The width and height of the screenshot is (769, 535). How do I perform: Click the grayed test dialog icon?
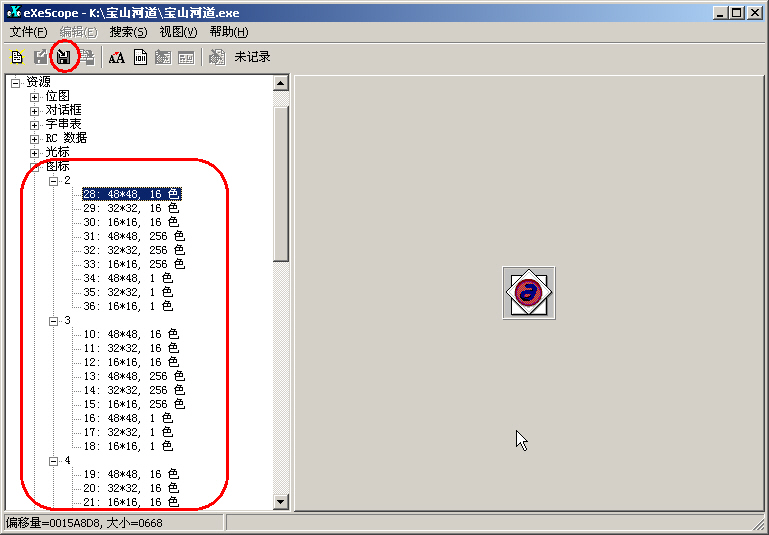tap(163, 57)
